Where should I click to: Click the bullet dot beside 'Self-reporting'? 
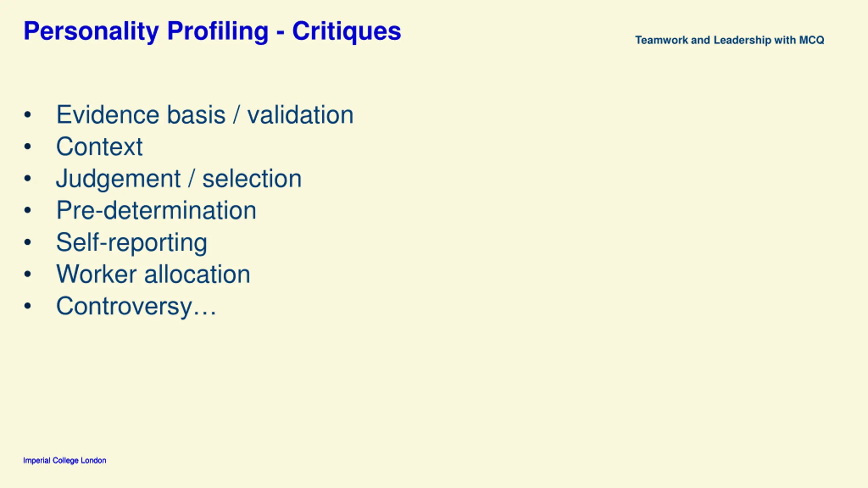[x=27, y=242]
